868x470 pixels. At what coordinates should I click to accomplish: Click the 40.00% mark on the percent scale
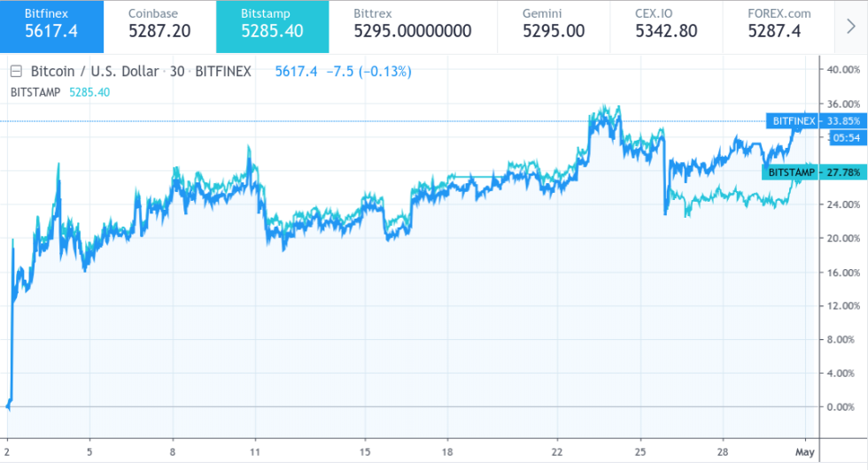843,69
